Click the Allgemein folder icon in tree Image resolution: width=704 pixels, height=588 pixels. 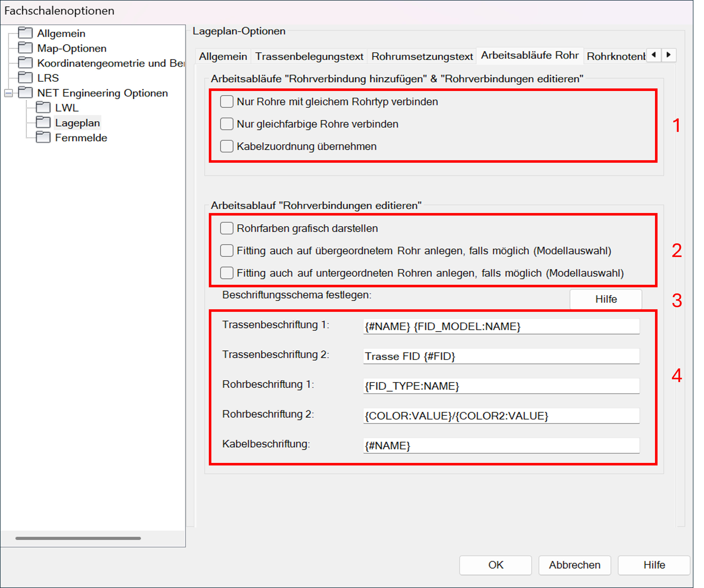tap(25, 33)
